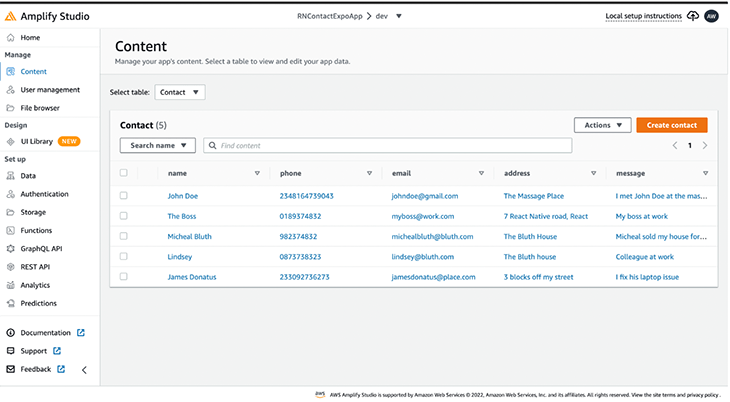Check the John Doe row checkbox
The image size is (730, 402).
click(x=124, y=196)
